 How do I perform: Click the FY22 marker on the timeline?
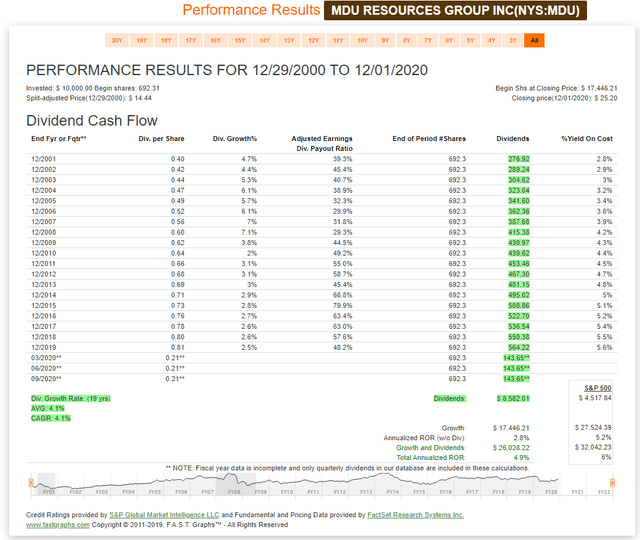pyautogui.click(x=604, y=492)
